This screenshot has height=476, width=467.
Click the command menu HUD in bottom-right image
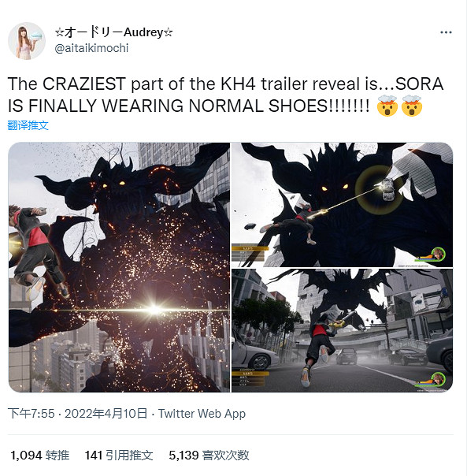pyautogui.click(x=250, y=378)
